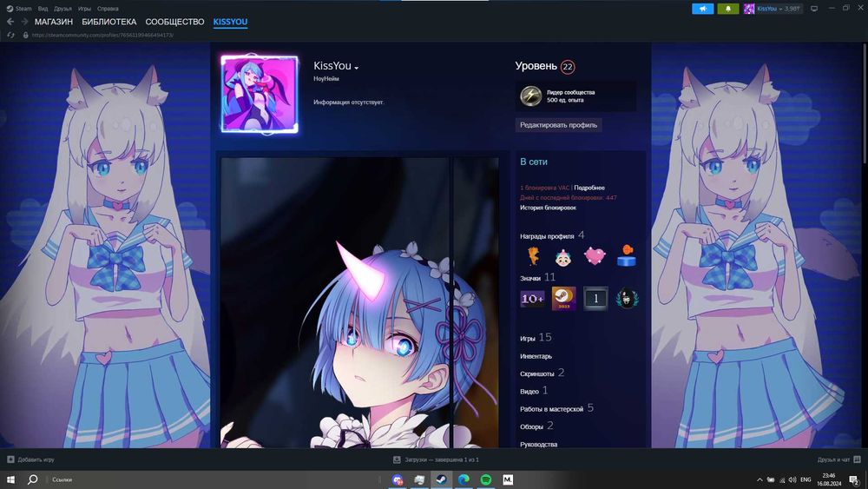Open the Видео link
The height and width of the screenshot is (489, 868).
(529, 392)
